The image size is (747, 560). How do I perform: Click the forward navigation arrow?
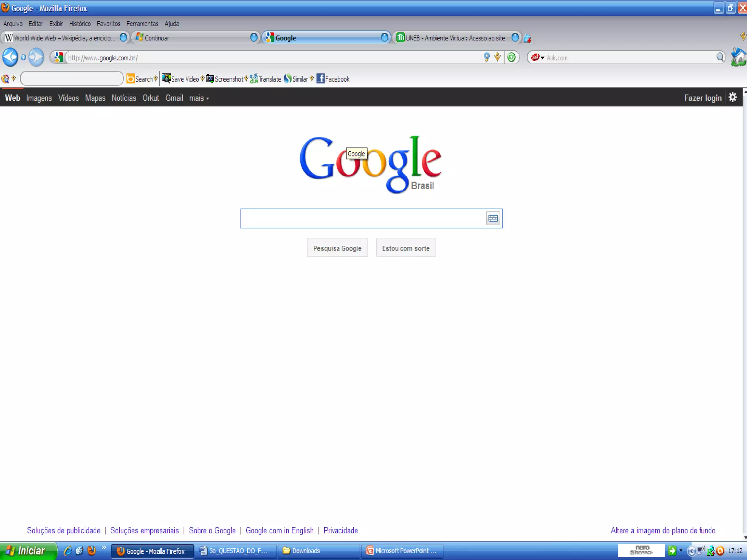(36, 57)
